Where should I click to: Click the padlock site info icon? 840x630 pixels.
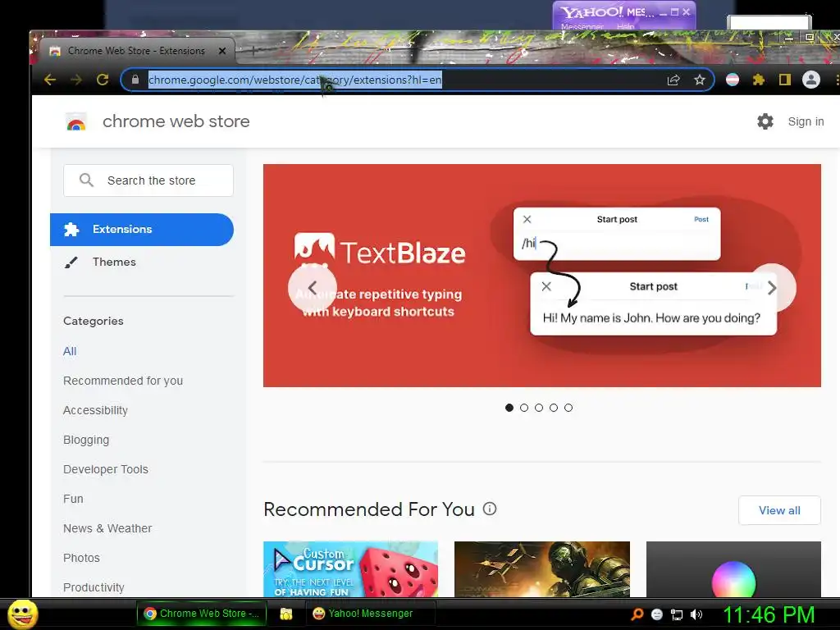point(135,80)
